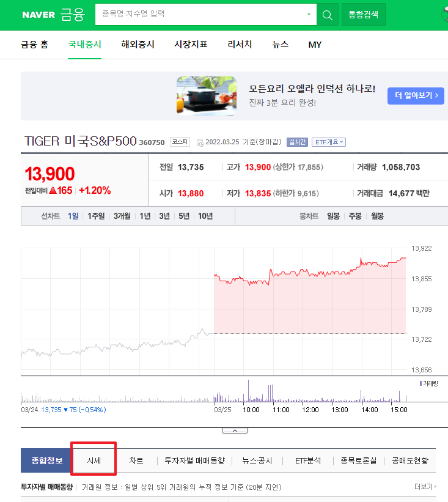Select the 10년 line chart period
The height and width of the screenshot is (502, 448).
[205, 216]
